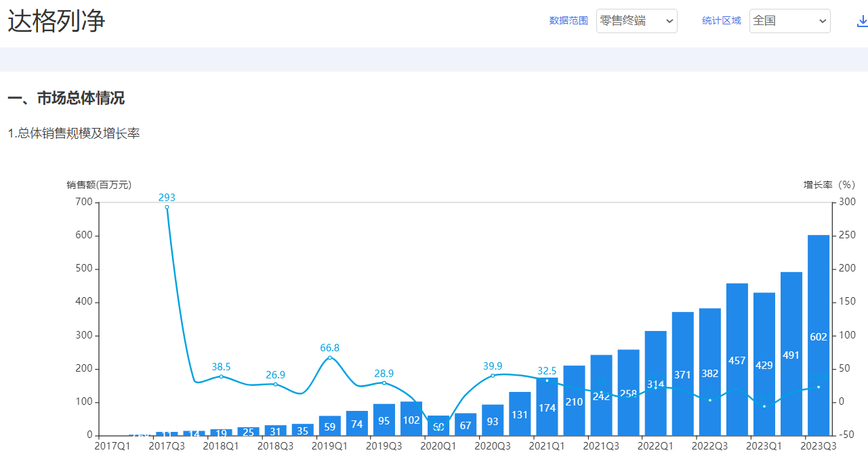Select the 2023Q3 bar showing 602
Image resolution: width=868 pixels, height=461 pixels.
click(x=819, y=335)
